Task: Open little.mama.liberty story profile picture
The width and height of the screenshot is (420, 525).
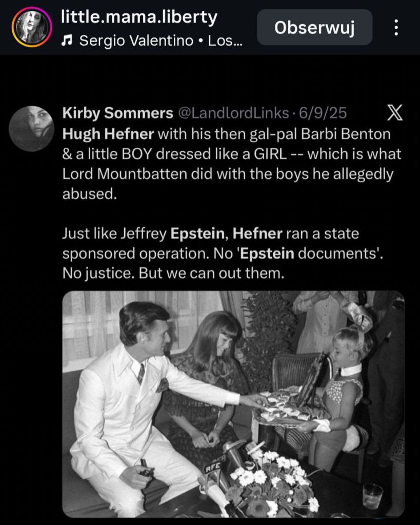Action: click(32, 27)
